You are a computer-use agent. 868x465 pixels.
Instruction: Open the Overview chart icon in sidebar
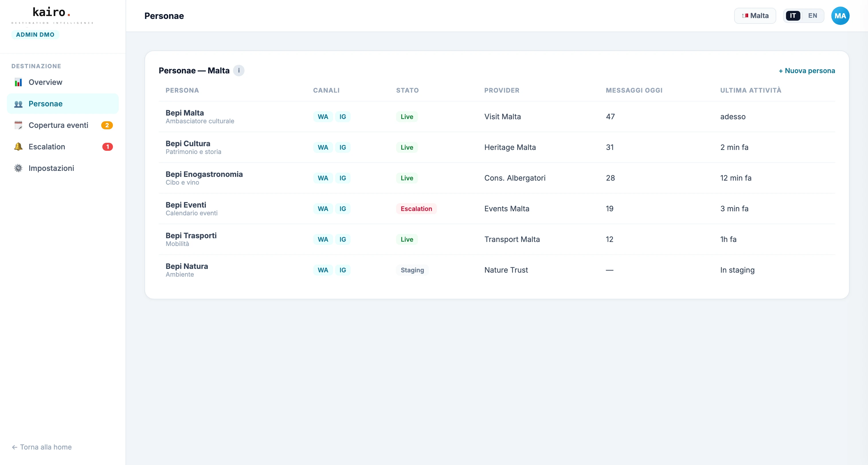pyautogui.click(x=18, y=82)
